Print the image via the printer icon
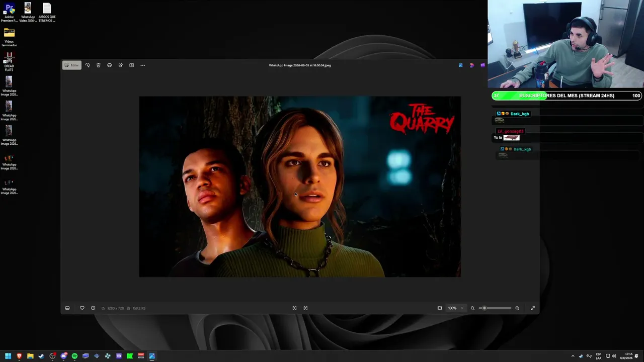 coord(110,65)
